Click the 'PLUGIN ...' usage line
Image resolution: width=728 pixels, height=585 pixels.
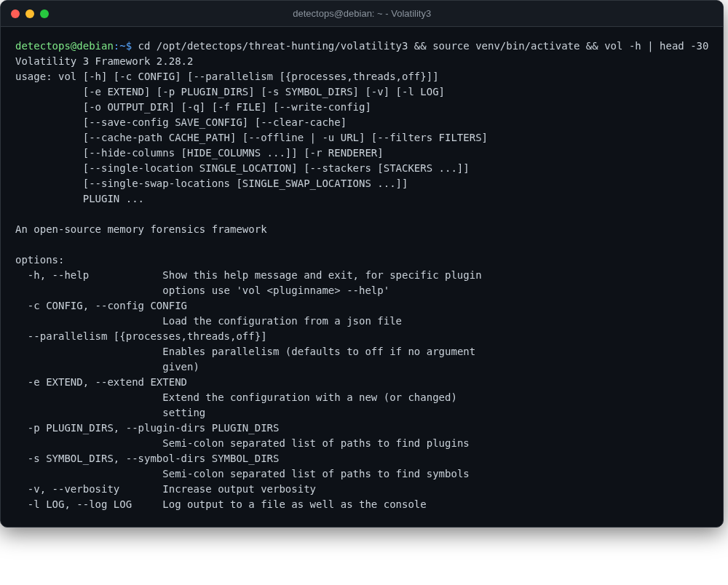[x=114, y=199]
